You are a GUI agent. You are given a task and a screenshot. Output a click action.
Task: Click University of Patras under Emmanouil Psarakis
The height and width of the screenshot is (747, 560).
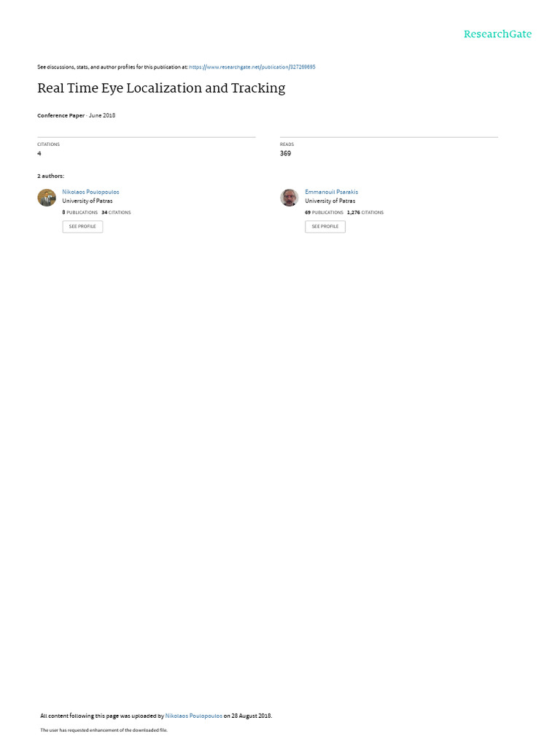pos(330,201)
